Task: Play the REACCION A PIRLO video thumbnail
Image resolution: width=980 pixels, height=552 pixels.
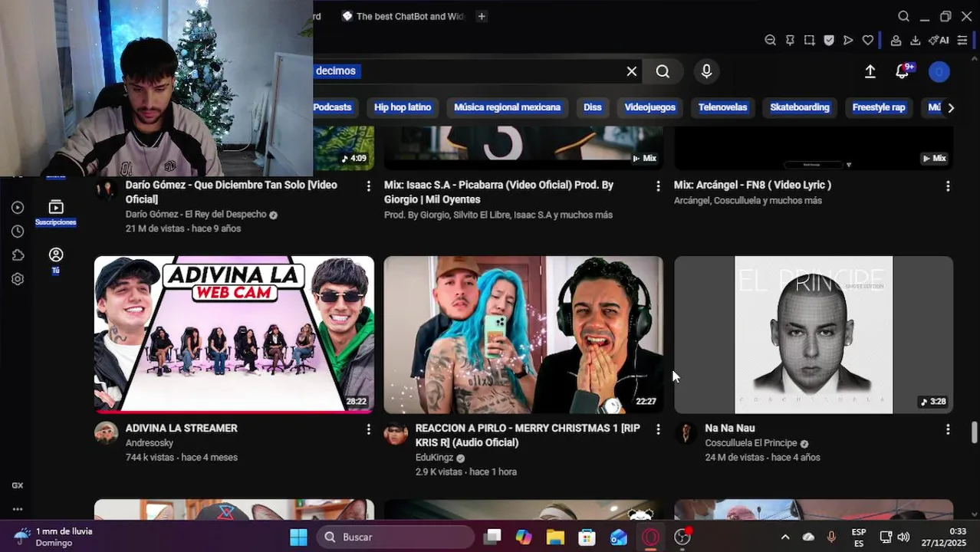Action: click(x=524, y=334)
